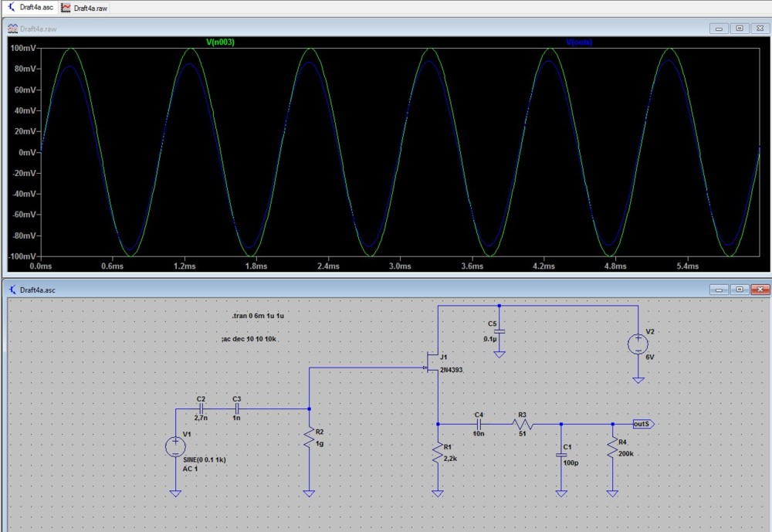772x532 pixels.
Task: Click the R3 51 ohm resistor symbol
Action: [522, 424]
